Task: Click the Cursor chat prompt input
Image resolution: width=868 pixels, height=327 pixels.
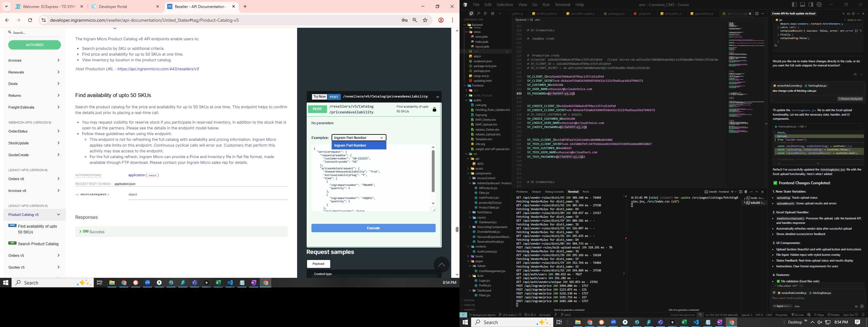Action: pos(818,298)
